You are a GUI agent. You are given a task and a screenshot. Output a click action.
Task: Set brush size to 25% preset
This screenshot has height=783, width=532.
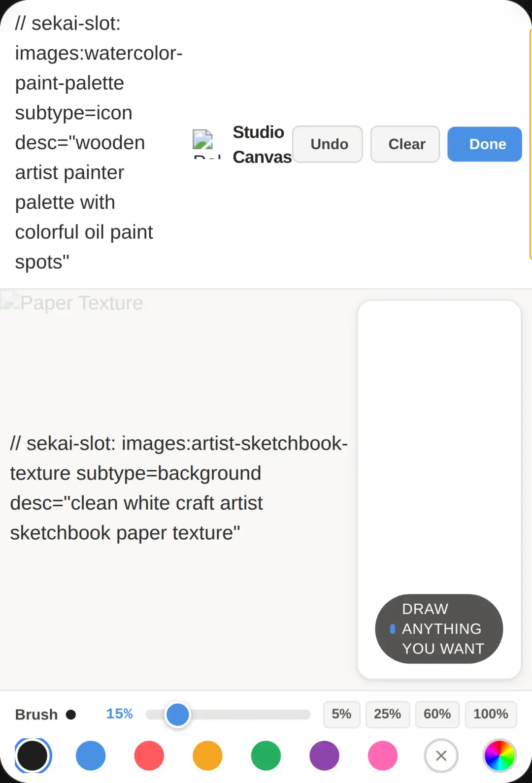tap(388, 714)
